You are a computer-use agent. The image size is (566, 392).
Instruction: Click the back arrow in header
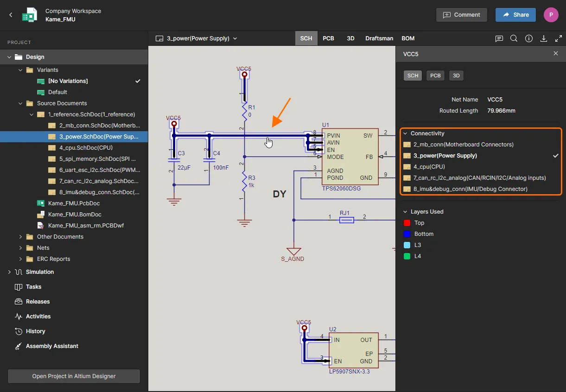click(x=11, y=15)
